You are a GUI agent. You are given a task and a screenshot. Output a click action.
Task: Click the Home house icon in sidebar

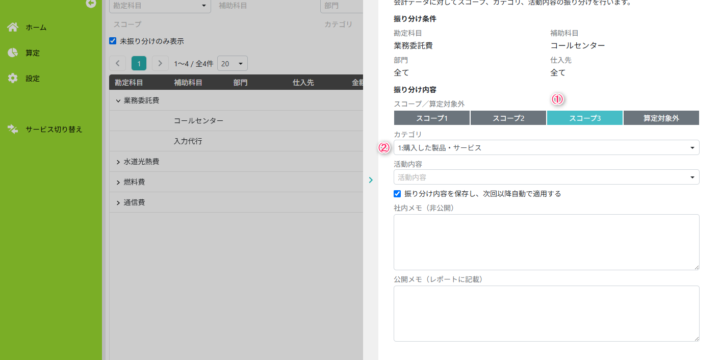(x=13, y=27)
